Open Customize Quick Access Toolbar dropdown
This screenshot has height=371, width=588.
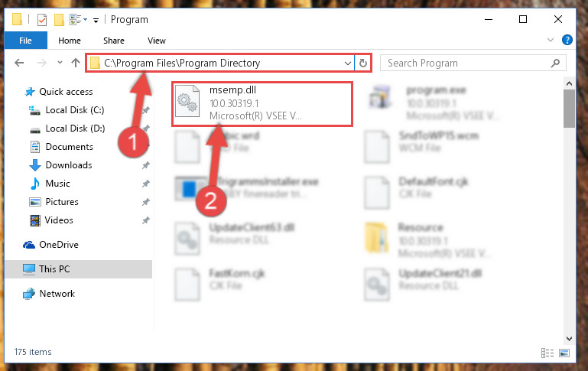[96, 20]
